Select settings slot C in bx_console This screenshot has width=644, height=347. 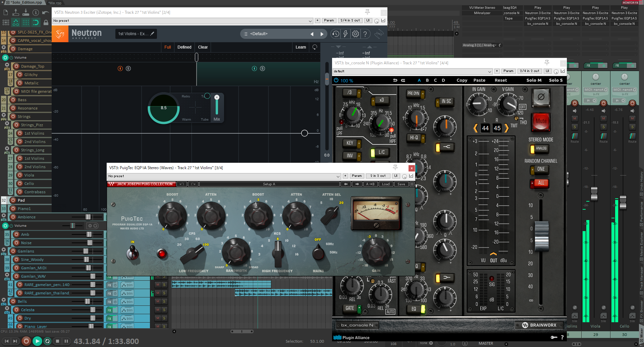(435, 80)
